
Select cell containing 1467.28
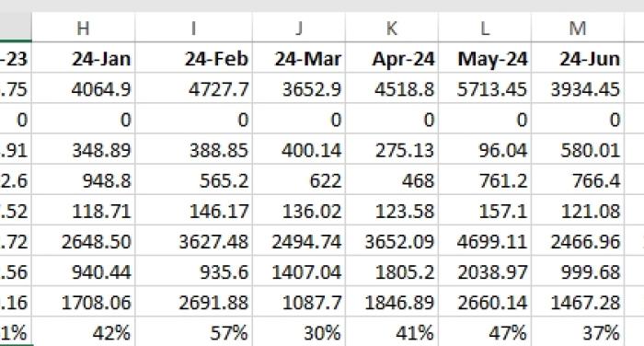(578, 301)
